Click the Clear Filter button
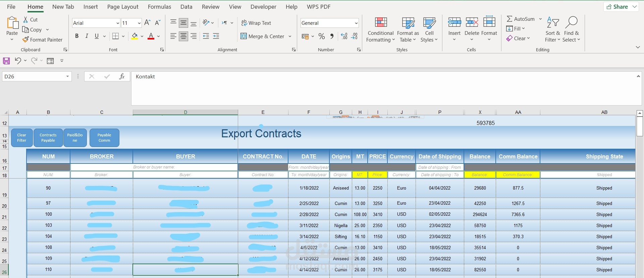 pyautogui.click(x=22, y=138)
